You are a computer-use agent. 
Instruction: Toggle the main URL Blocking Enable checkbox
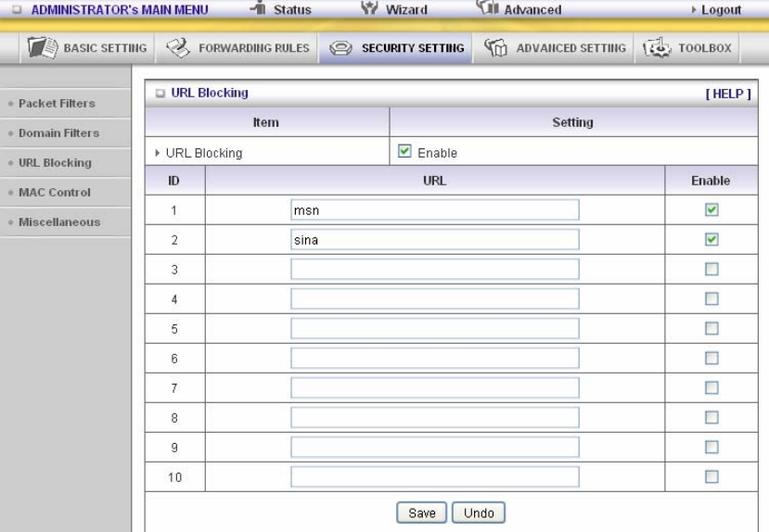click(404, 151)
